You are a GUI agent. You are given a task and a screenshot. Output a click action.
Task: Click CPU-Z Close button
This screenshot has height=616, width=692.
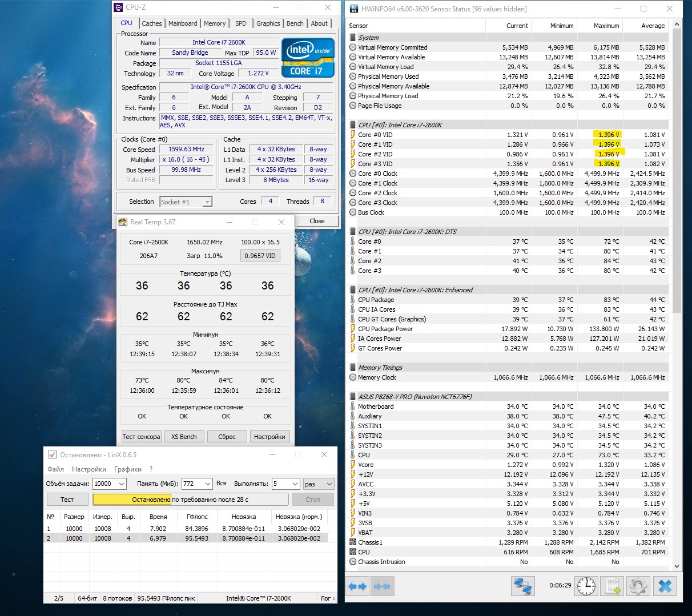point(317,221)
